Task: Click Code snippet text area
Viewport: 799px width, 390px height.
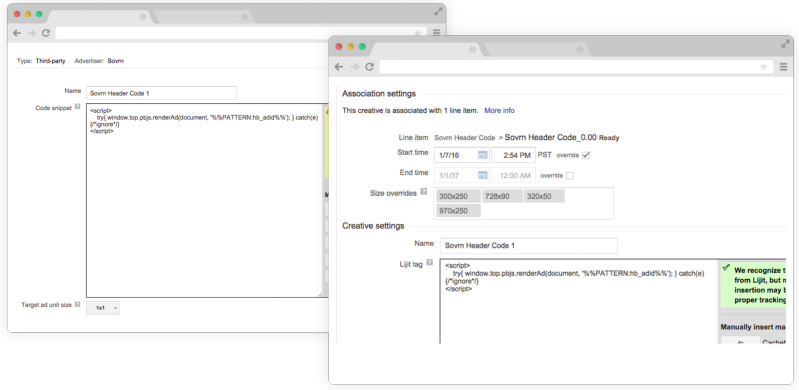Action: 204,200
